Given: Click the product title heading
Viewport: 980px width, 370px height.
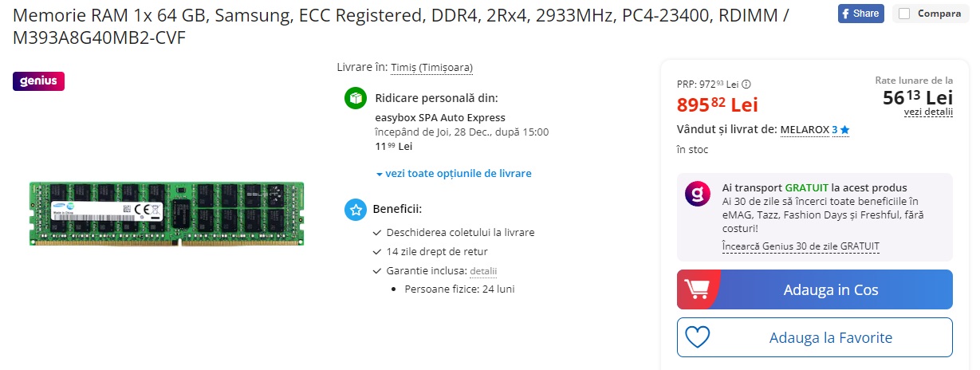Looking at the screenshot, I should (402, 26).
